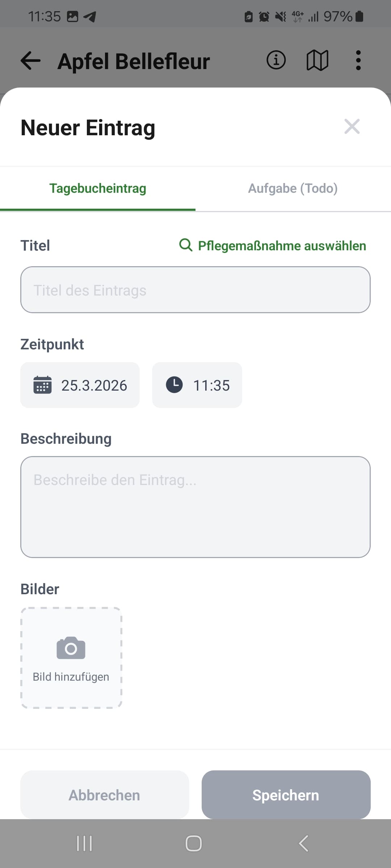The height and width of the screenshot is (868, 391).
Task: Open the time picker showing 11:35
Action: [x=211, y=386]
